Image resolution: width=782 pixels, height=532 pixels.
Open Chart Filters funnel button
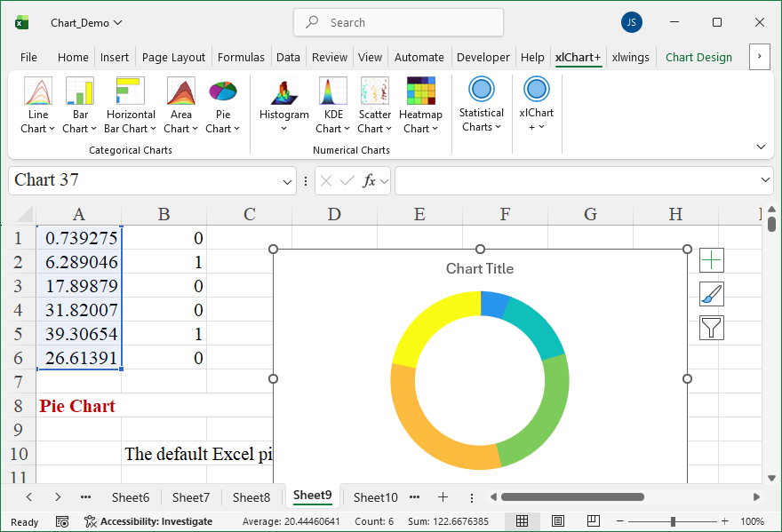pyautogui.click(x=712, y=328)
